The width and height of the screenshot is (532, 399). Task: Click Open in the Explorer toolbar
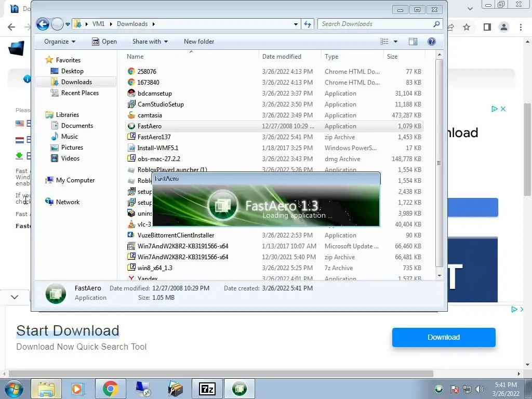pyautogui.click(x=104, y=42)
